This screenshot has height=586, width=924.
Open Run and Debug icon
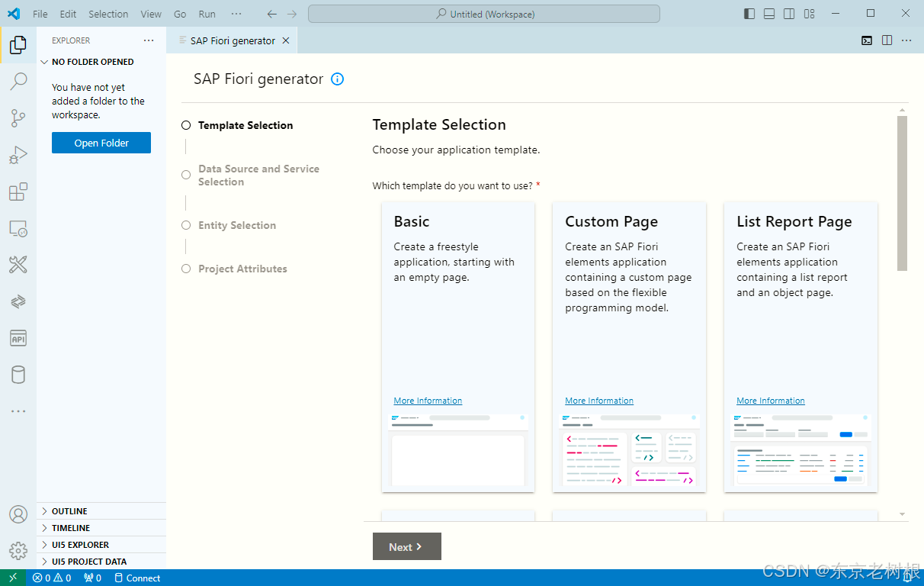(18, 154)
